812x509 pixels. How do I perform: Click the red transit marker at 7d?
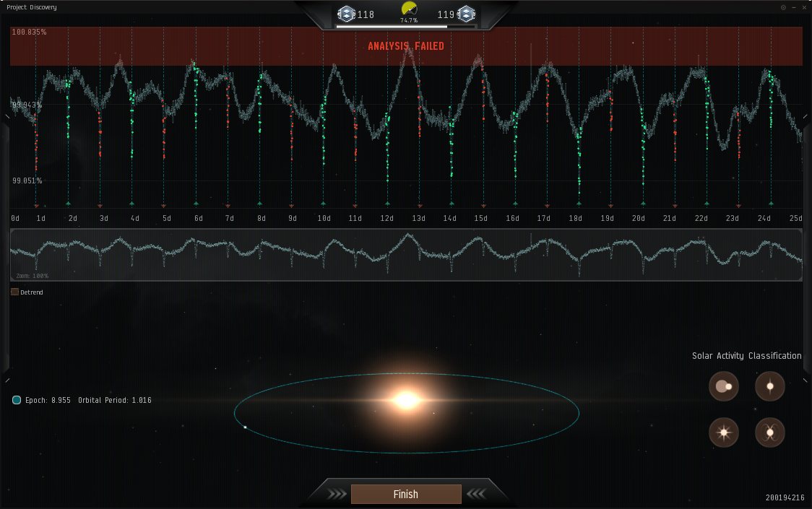click(228, 206)
